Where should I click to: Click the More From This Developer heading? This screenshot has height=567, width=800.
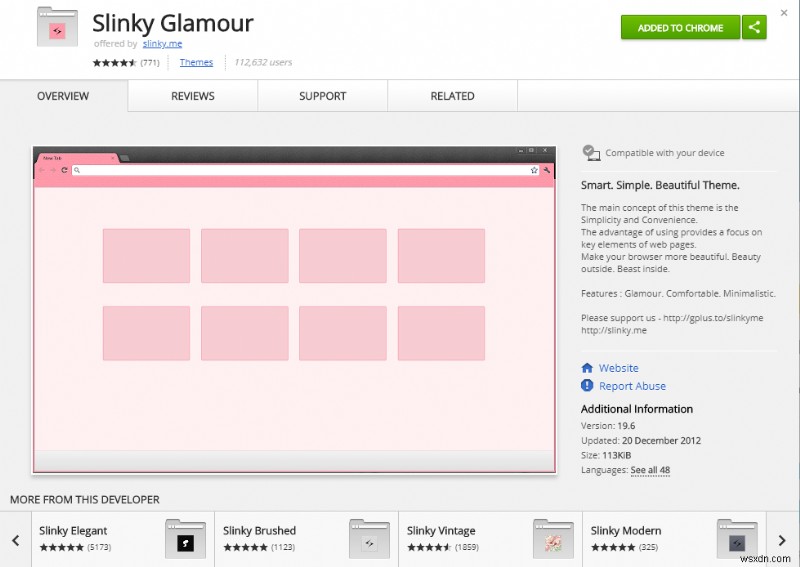click(85, 500)
